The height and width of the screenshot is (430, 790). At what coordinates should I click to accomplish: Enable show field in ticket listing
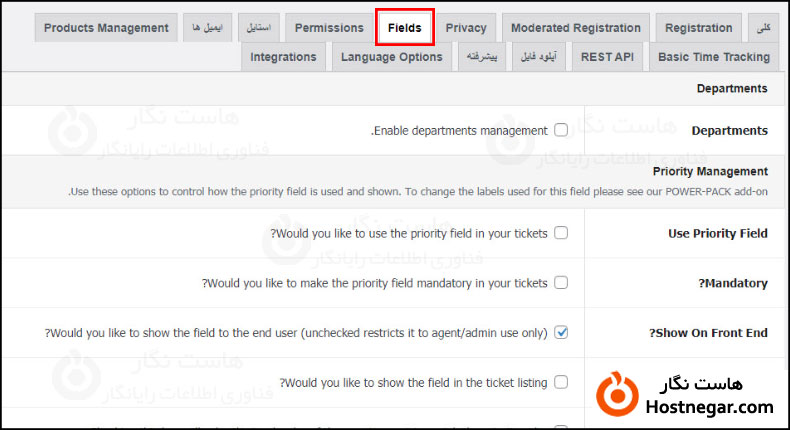(x=561, y=382)
